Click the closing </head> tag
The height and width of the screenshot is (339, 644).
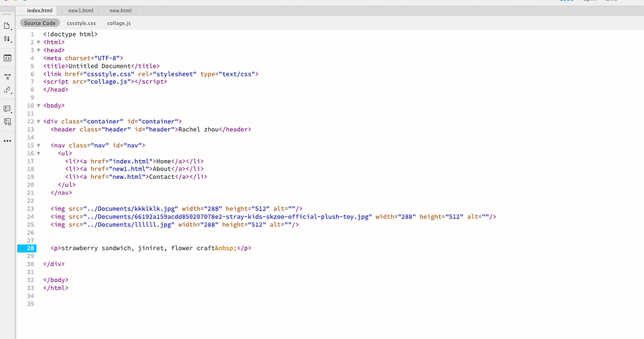pos(56,90)
